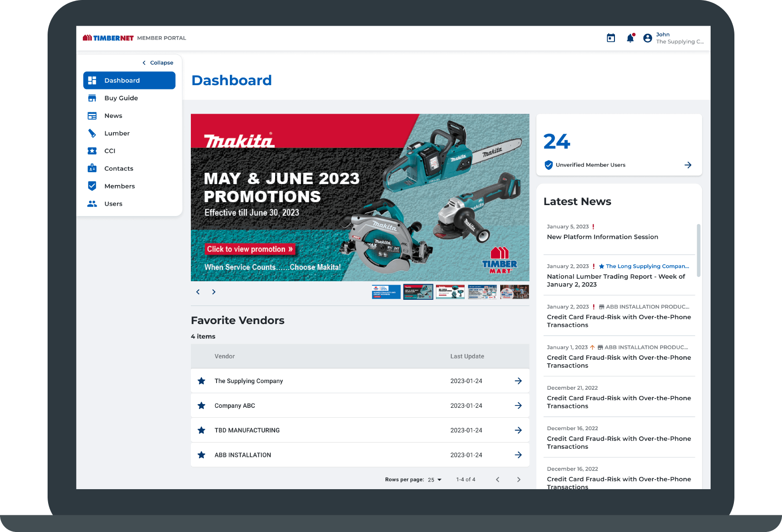Viewport: 782px width, 532px height.
Task: Open The Supplying Company row arrow
Action: (518, 381)
